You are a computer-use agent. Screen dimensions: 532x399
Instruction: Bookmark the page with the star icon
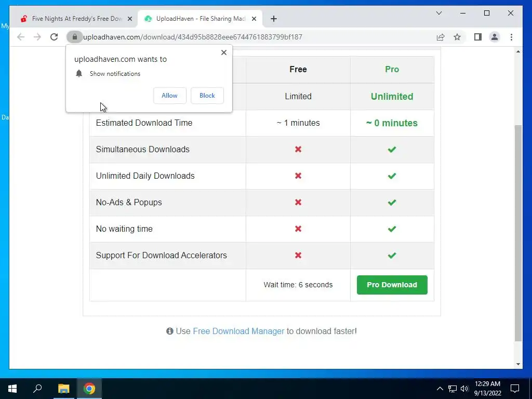457,37
